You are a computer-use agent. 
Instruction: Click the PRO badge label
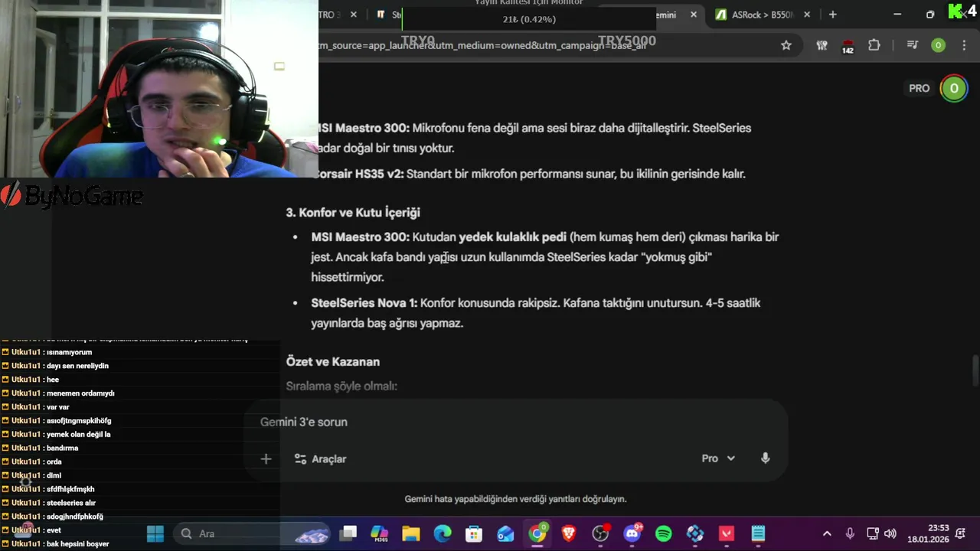(919, 88)
